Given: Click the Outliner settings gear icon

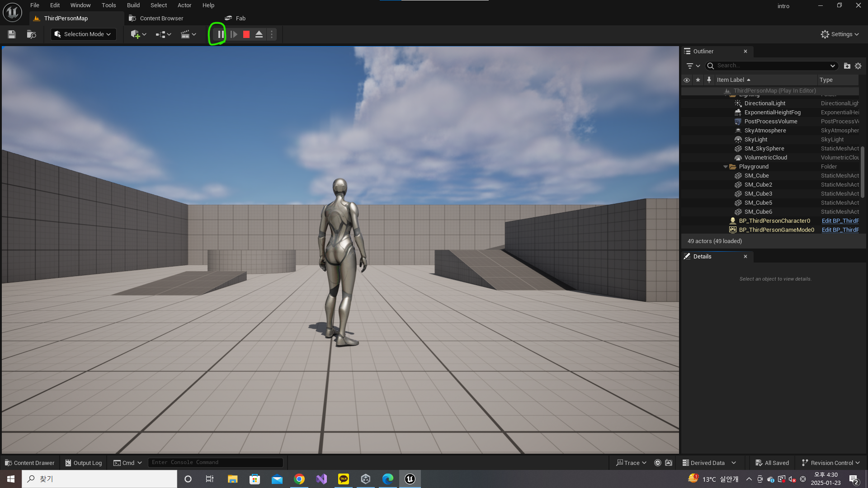Looking at the screenshot, I should (x=858, y=66).
